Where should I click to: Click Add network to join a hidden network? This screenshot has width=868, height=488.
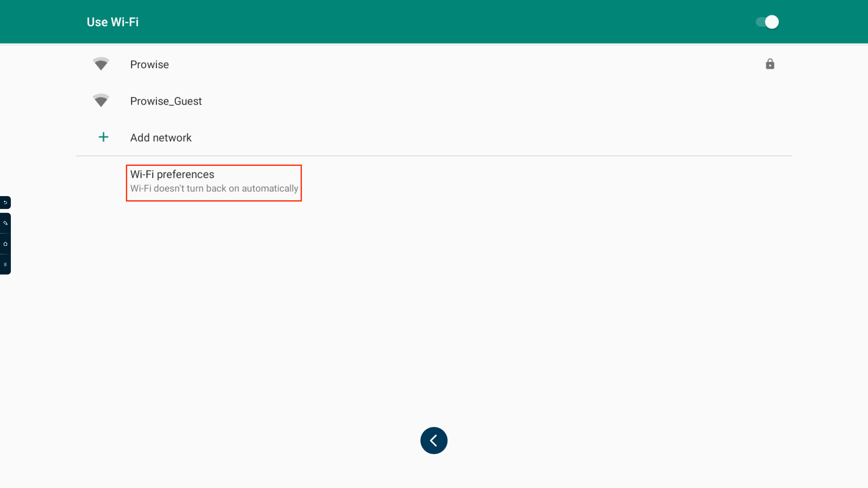[x=161, y=137]
